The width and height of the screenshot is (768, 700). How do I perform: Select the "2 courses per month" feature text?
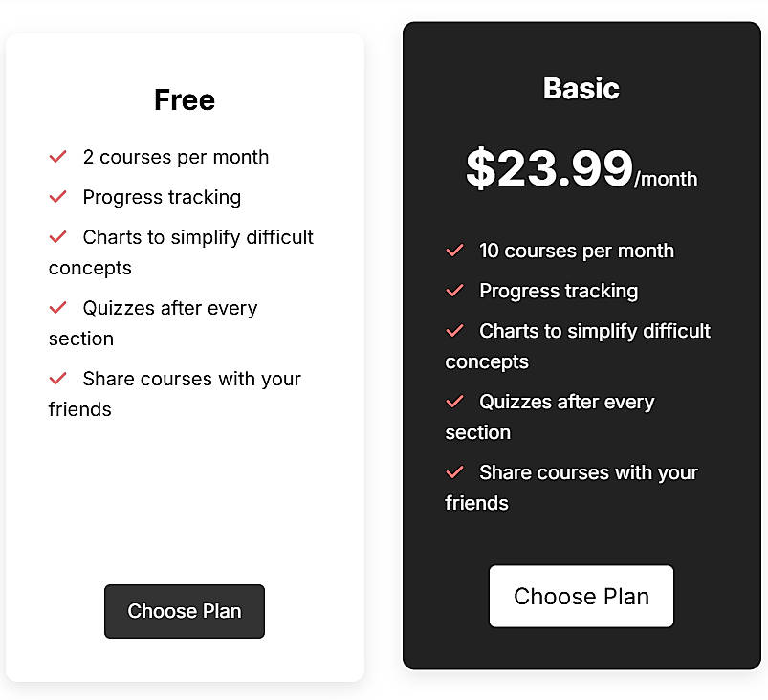175,156
